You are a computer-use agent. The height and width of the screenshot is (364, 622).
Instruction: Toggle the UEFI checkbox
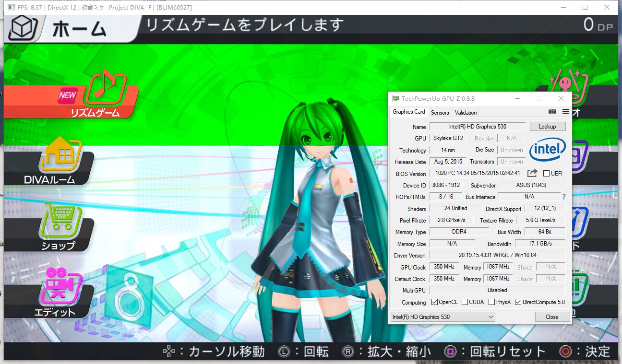(546, 174)
